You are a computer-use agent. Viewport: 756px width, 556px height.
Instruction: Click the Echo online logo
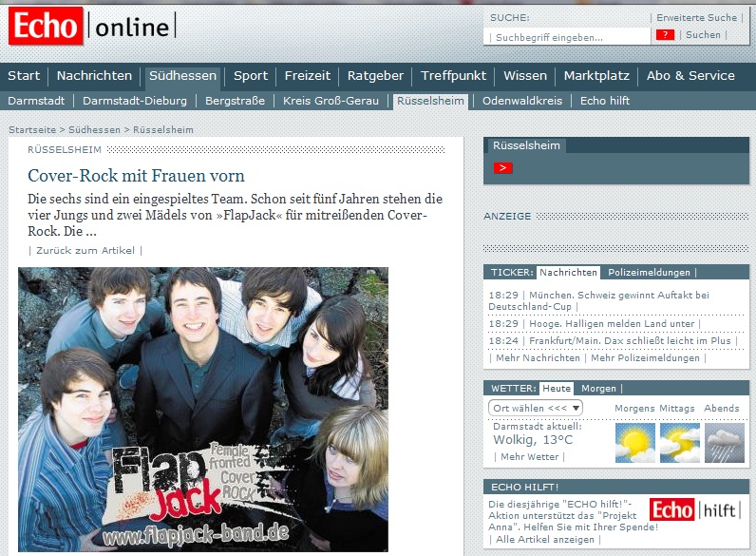click(x=92, y=26)
